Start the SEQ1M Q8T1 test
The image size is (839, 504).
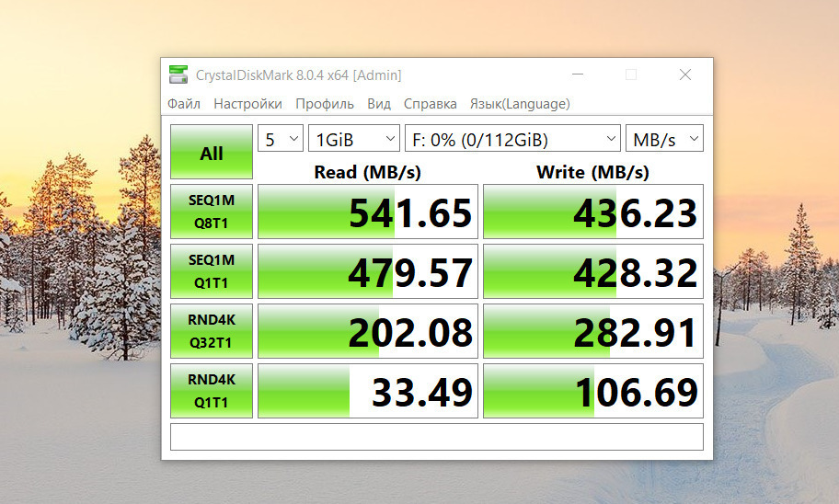(x=212, y=212)
